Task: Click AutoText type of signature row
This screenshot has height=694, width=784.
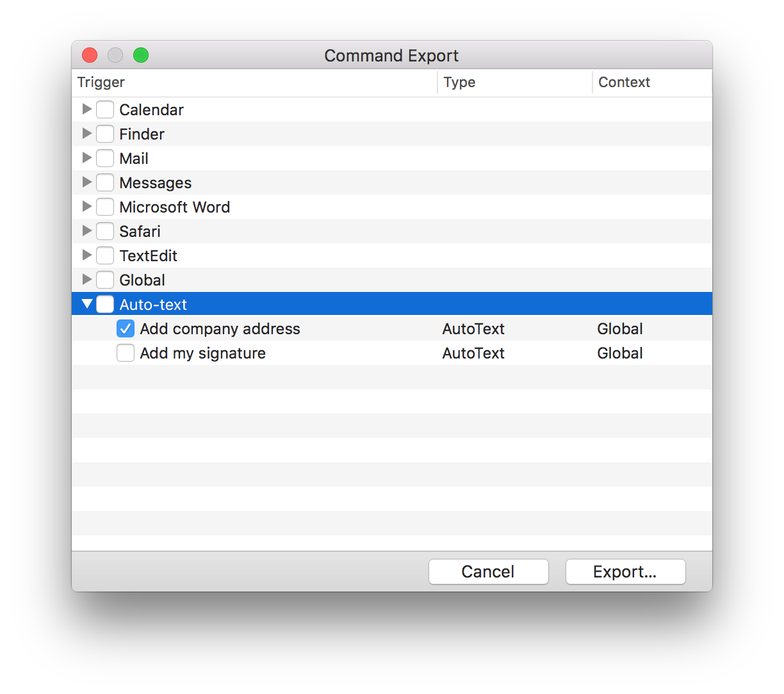Action: [x=473, y=353]
